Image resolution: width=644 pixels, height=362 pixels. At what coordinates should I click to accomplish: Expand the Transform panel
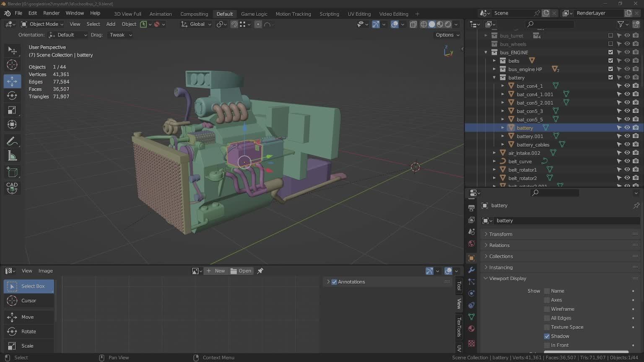tap(501, 234)
